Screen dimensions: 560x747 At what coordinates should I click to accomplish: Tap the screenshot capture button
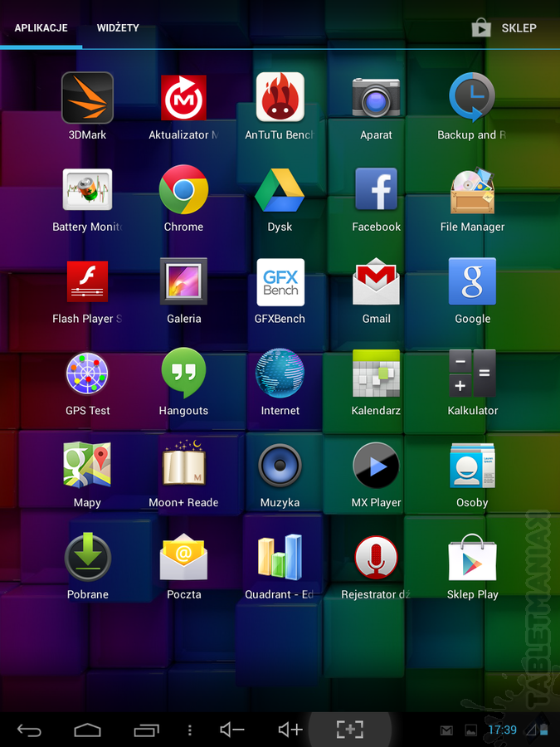tap(350, 730)
